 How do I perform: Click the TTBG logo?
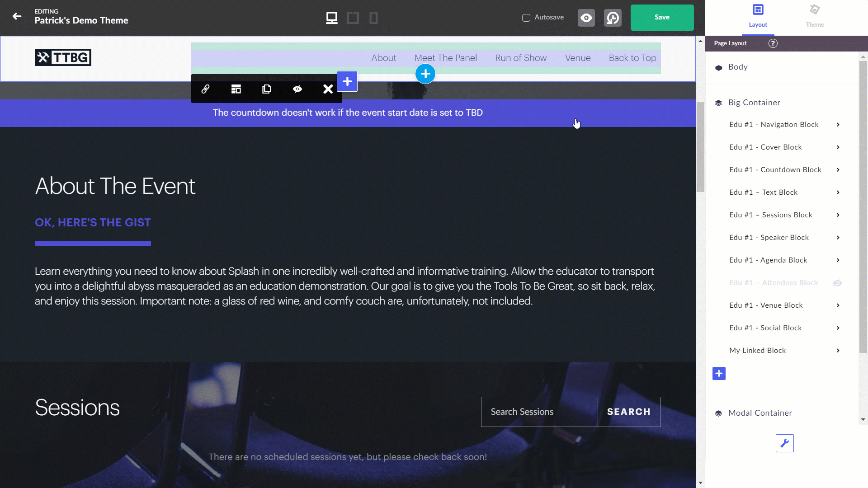point(63,57)
